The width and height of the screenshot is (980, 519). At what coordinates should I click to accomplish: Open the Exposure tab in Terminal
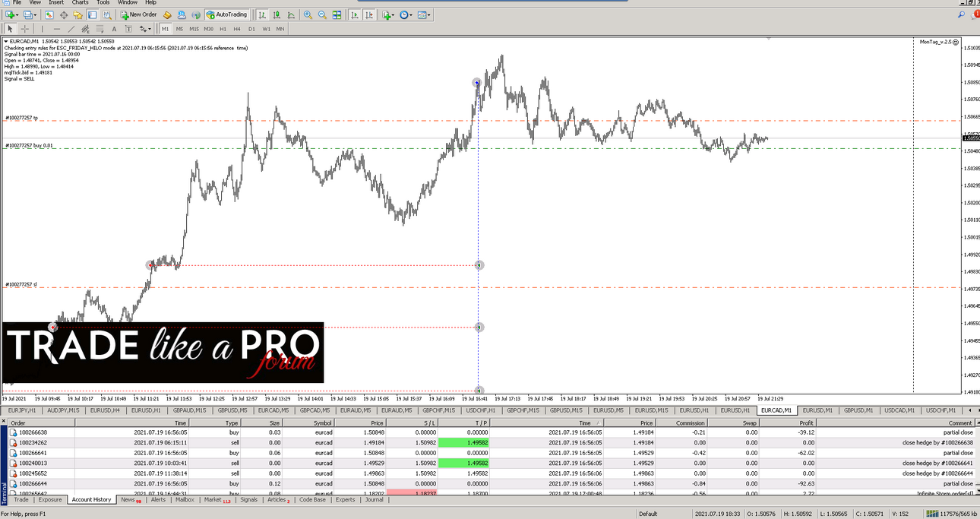coord(50,500)
